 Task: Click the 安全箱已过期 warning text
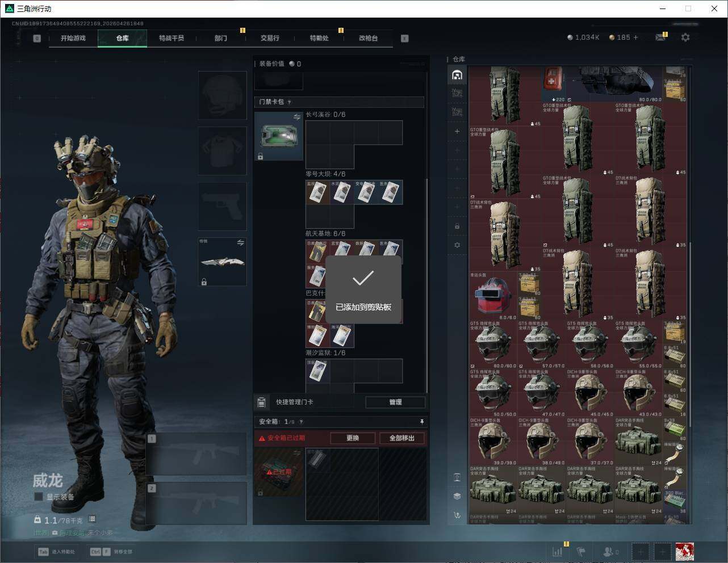(x=286, y=438)
